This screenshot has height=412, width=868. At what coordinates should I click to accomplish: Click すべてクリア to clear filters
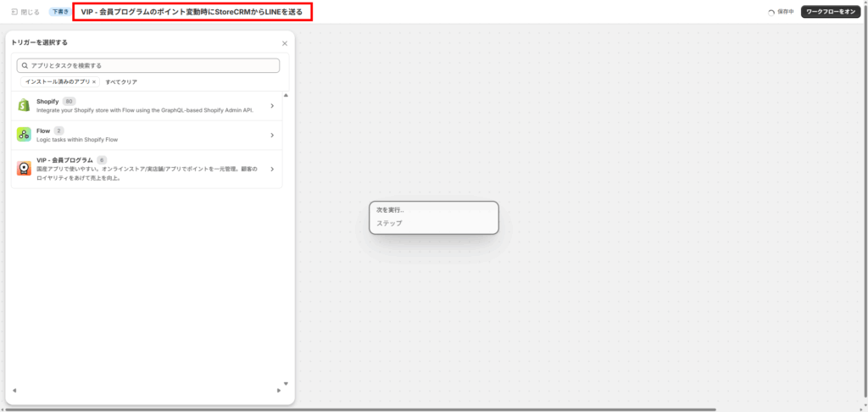pyautogui.click(x=121, y=82)
